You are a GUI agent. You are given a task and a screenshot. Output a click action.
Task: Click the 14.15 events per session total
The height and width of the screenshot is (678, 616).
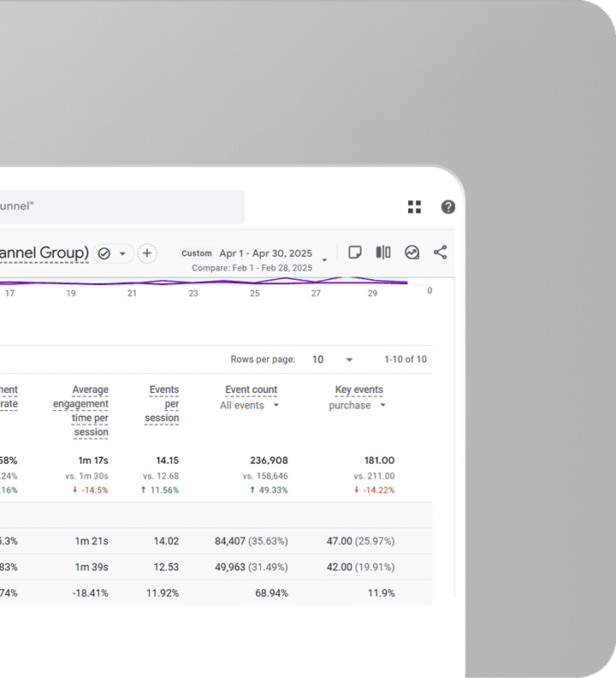(x=168, y=461)
